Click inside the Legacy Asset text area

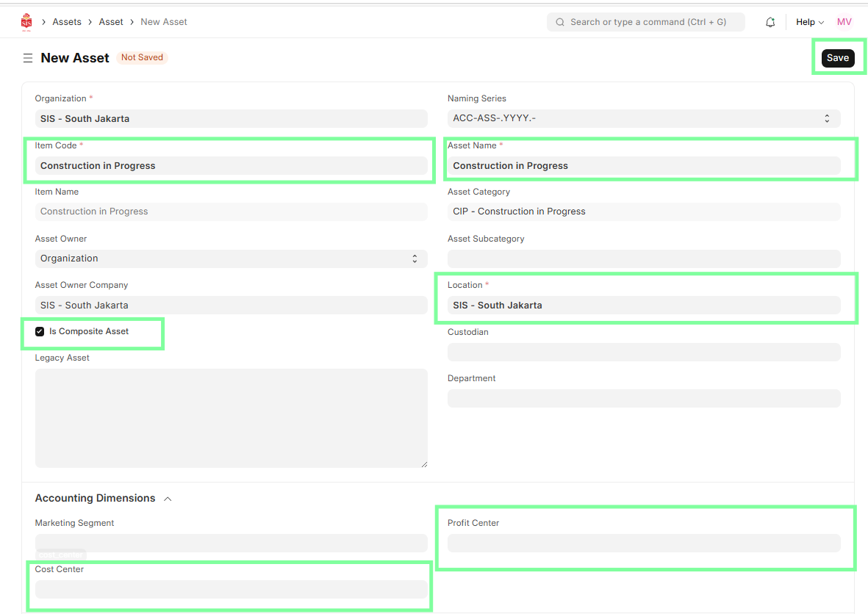pyautogui.click(x=231, y=418)
